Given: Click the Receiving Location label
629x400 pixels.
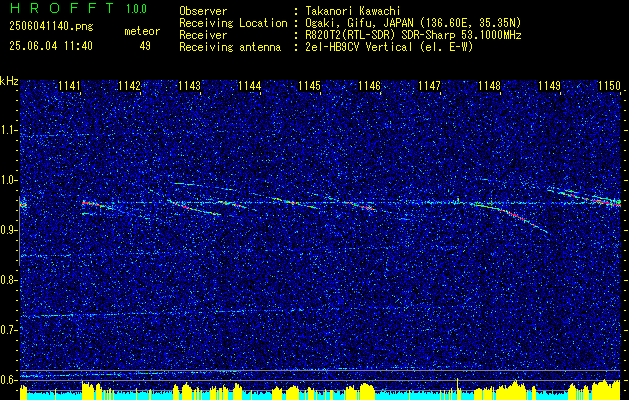Looking at the screenshot, I should point(233,24).
